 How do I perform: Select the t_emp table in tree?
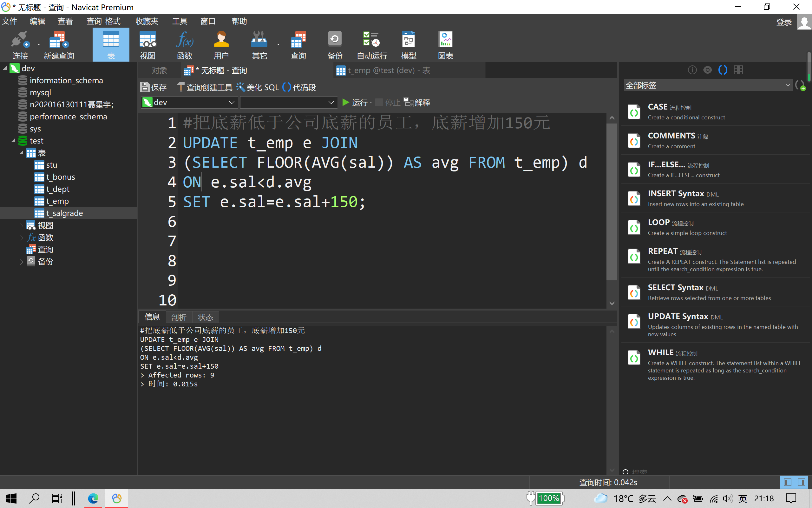tap(57, 201)
